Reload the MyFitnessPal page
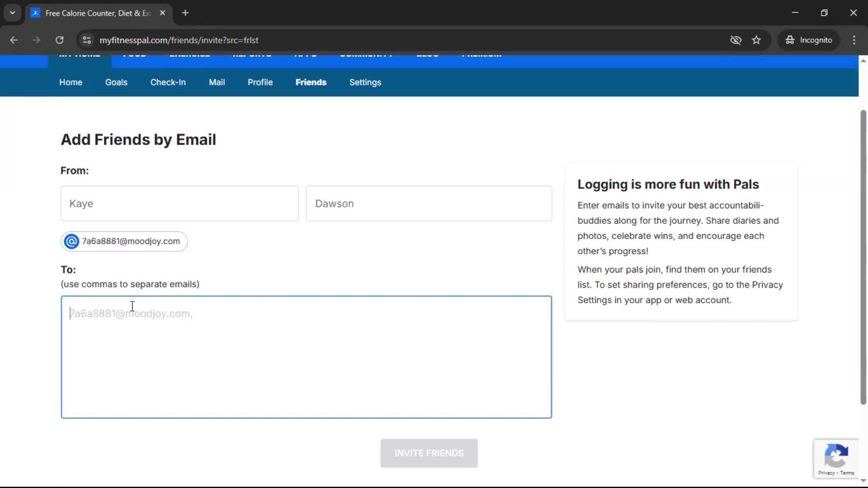The image size is (868, 488). coord(59,40)
